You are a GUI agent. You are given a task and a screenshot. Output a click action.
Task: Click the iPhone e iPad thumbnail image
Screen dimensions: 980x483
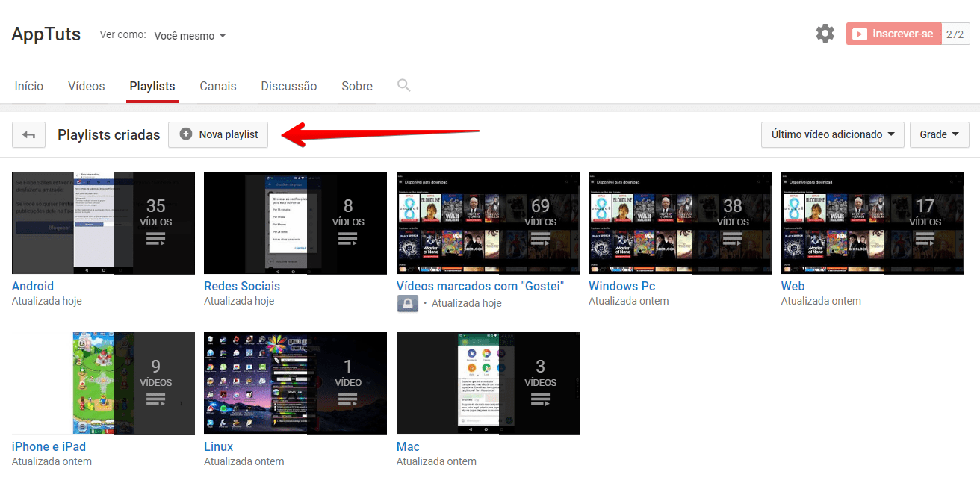pos(103,384)
